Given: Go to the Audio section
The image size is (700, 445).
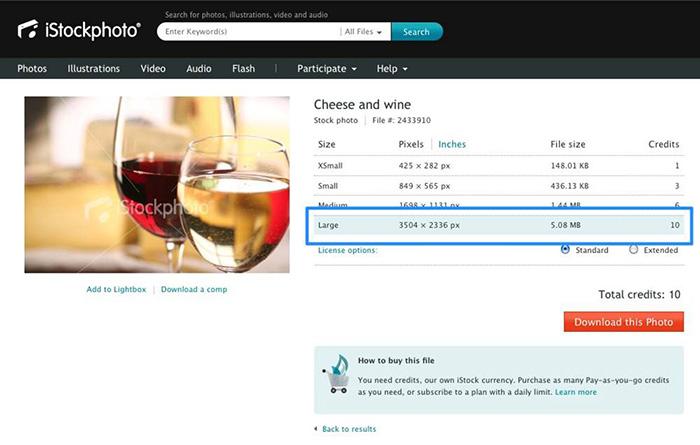Looking at the screenshot, I should tap(199, 69).
